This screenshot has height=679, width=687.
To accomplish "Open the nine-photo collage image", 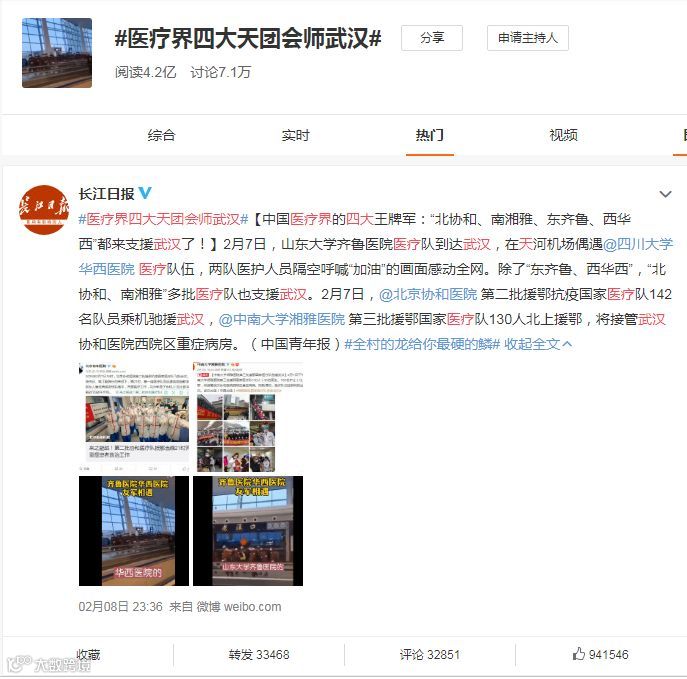I will coord(248,417).
